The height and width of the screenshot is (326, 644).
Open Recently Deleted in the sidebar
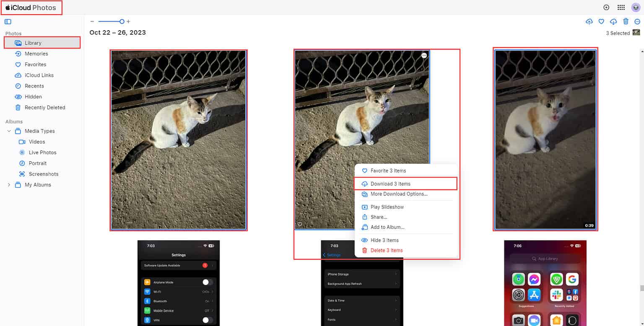45,107
